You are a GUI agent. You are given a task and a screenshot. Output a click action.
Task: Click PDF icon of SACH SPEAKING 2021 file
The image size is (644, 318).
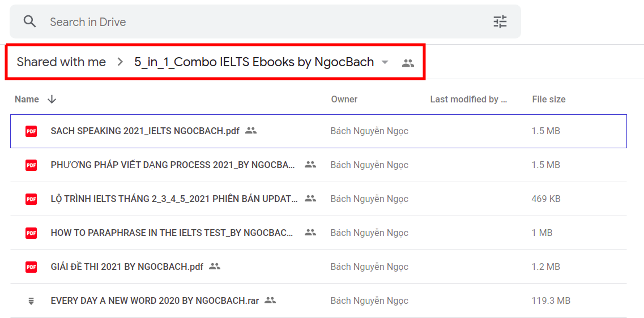point(31,131)
